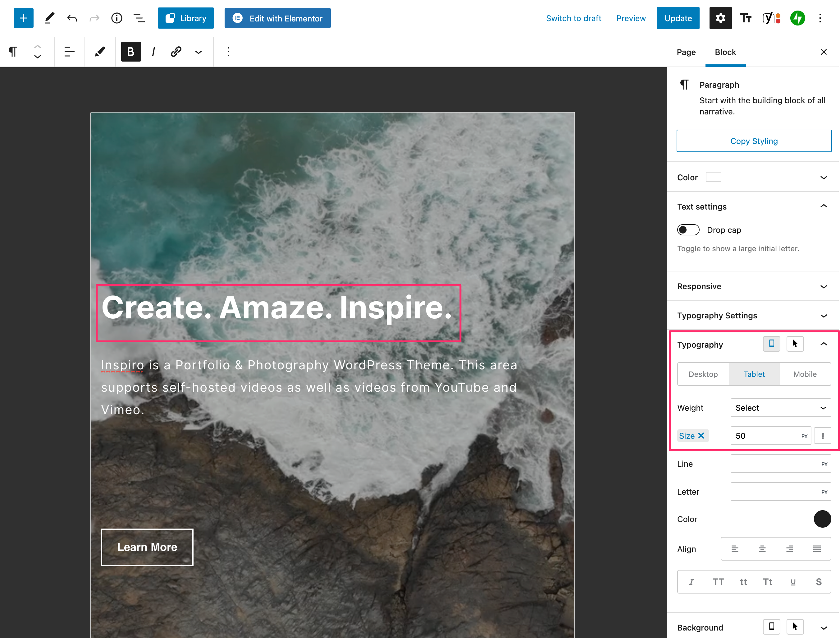
Task: Click the Copy Styling button
Action: (x=753, y=141)
